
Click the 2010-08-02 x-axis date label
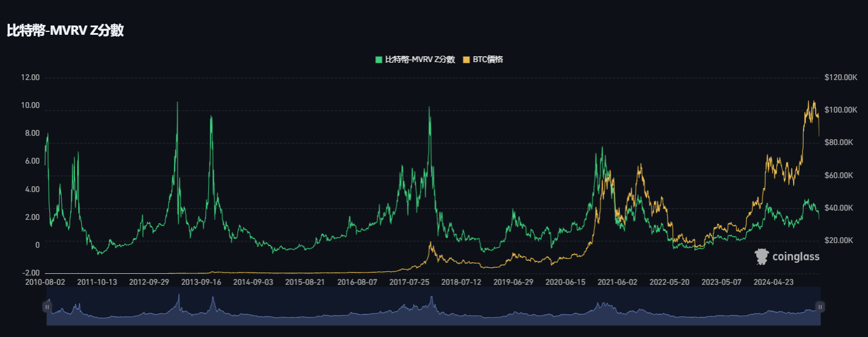coord(45,282)
